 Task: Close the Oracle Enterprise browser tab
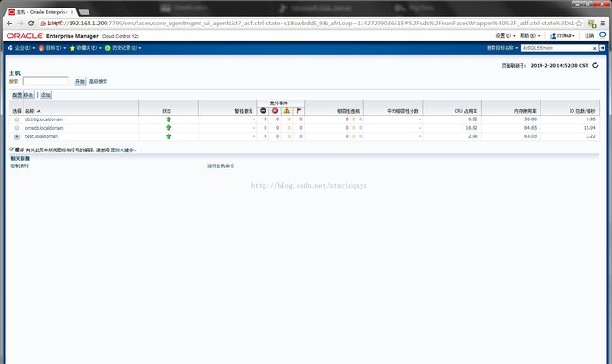click(72, 12)
